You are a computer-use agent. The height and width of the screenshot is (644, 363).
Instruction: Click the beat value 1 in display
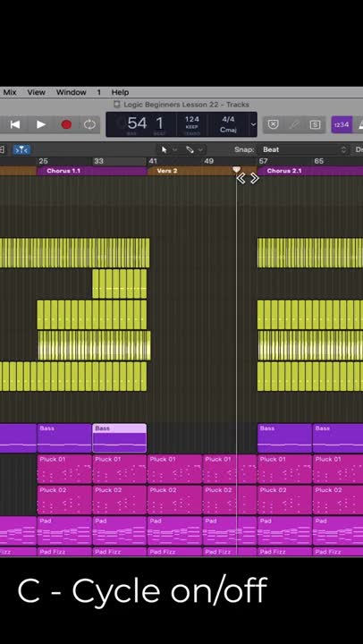[x=160, y=123]
